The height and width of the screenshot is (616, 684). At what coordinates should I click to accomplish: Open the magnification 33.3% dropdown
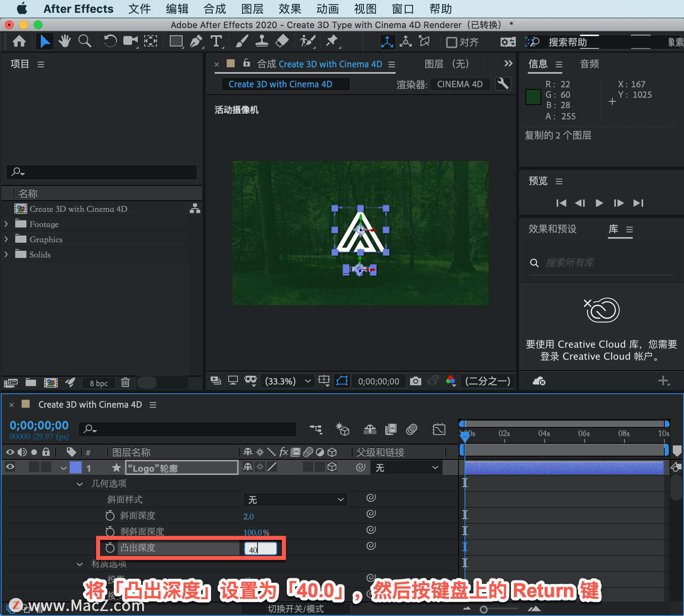[288, 381]
